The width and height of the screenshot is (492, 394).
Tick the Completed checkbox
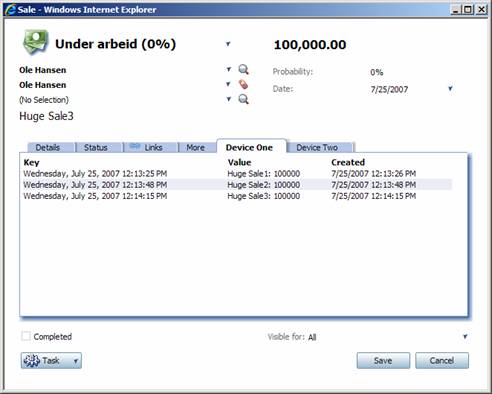click(26, 336)
